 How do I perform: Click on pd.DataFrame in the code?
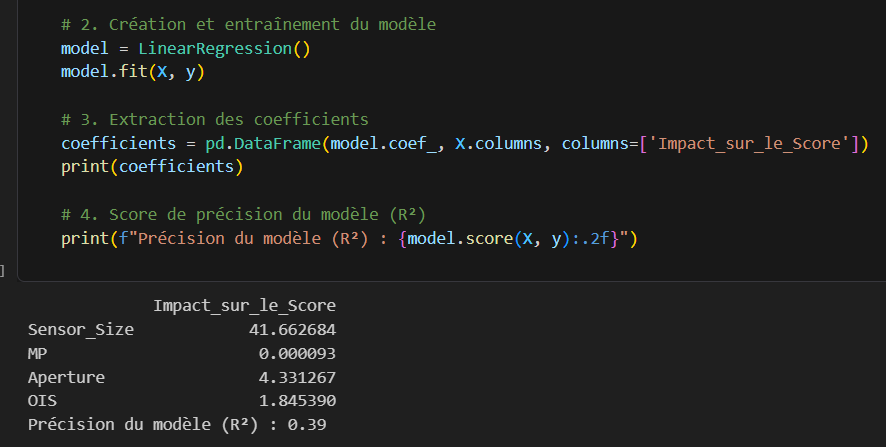264,143
